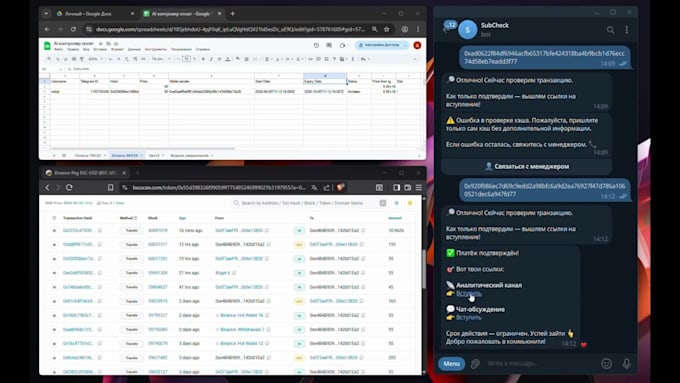Open version history clock icon in Sheets
The image size is (680, 383).
pyautogui.click(x=316, y=45)
